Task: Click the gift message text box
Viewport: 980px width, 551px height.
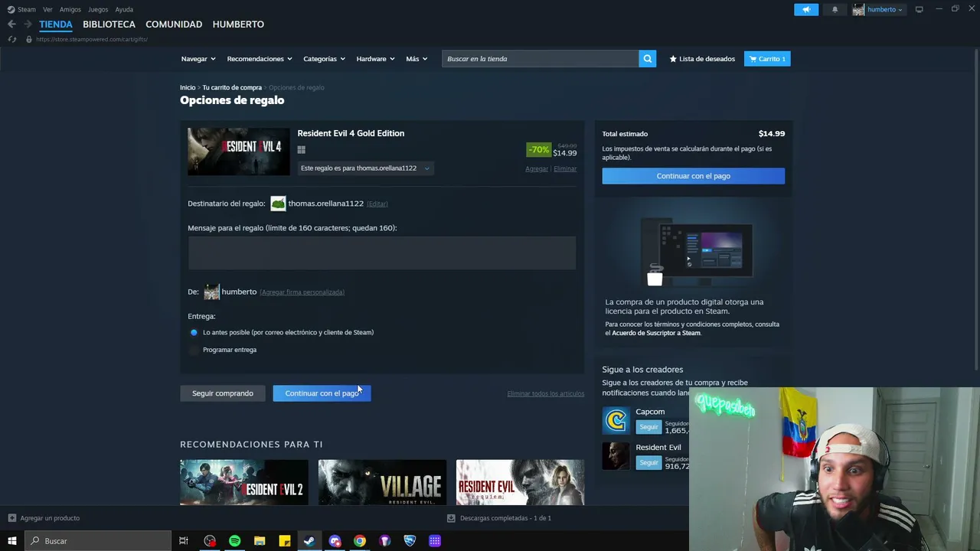Action: [382, 253]
